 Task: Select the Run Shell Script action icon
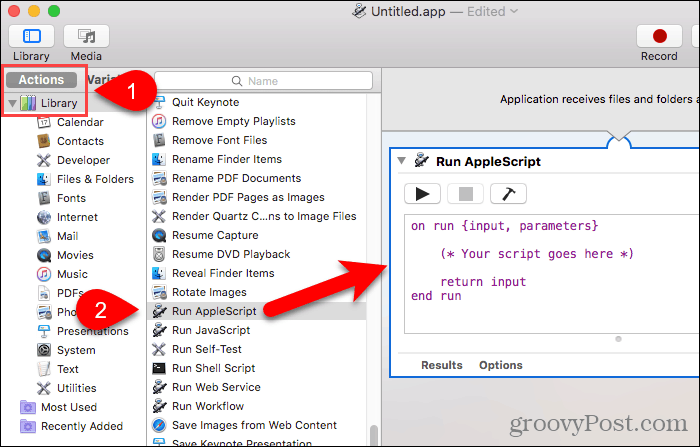tap(159, 368)
